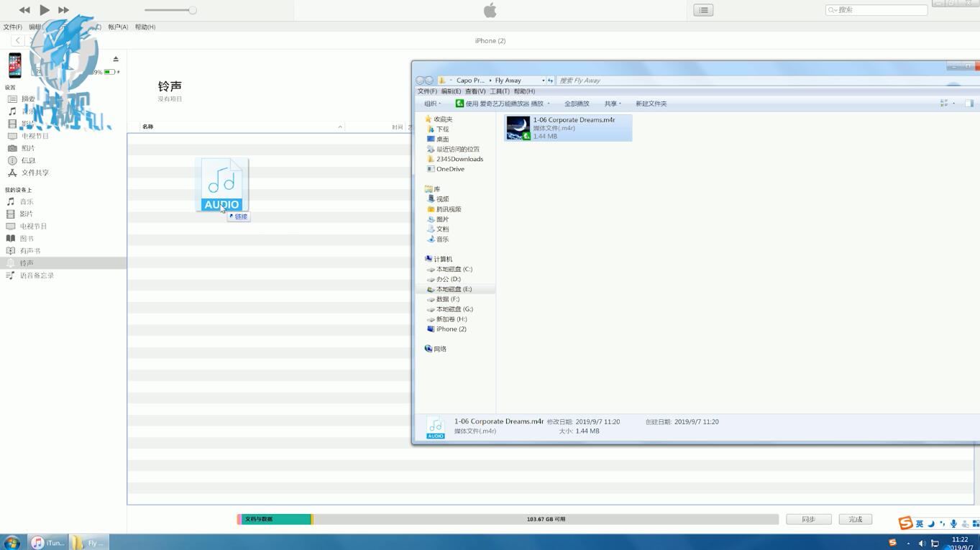Click the Explorer refresh button beside address bar

(551, 81)
